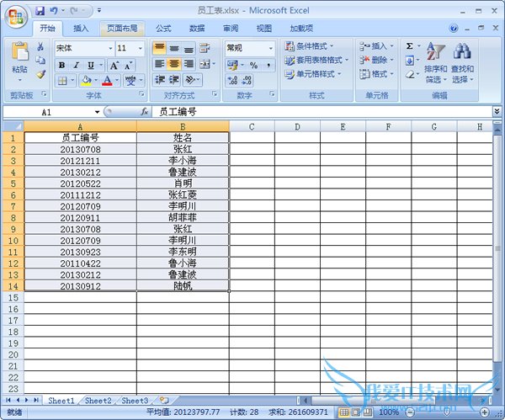Open Sort and Filter options
The image size is (505, 420).
436,63
